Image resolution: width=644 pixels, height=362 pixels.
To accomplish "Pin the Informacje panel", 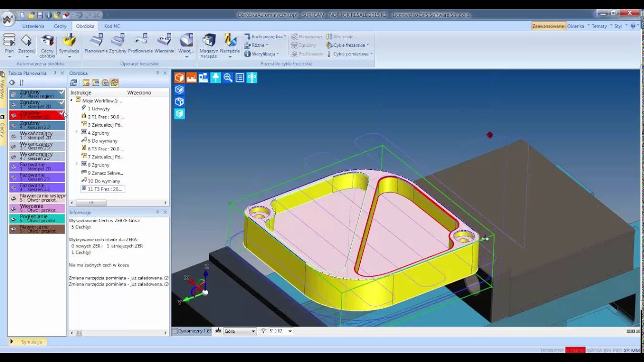I will (x=157, y=212).
